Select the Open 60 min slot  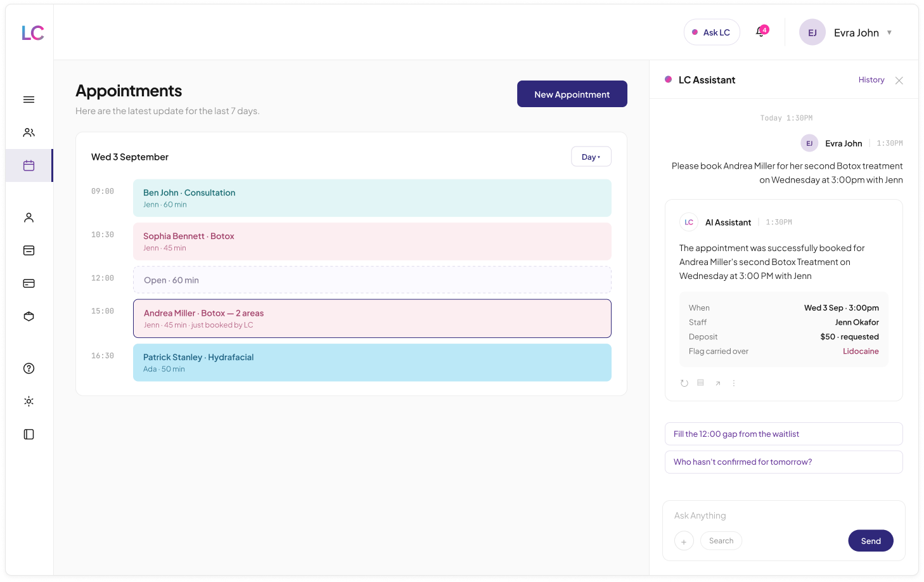372,280
